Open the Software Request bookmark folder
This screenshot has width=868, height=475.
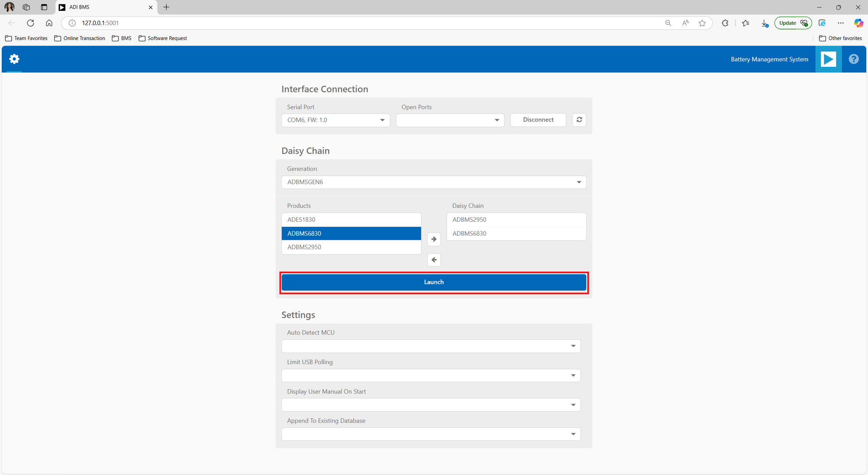click(163, 38)
